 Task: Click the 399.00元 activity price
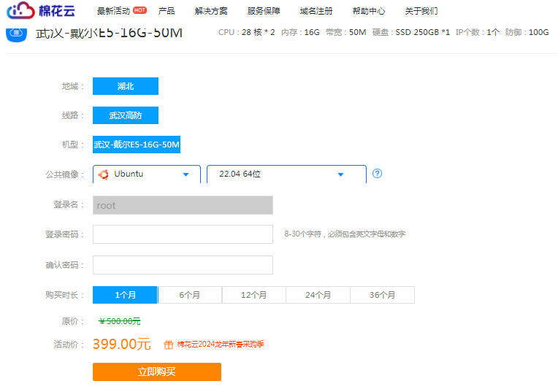click(x=122, y=344)
